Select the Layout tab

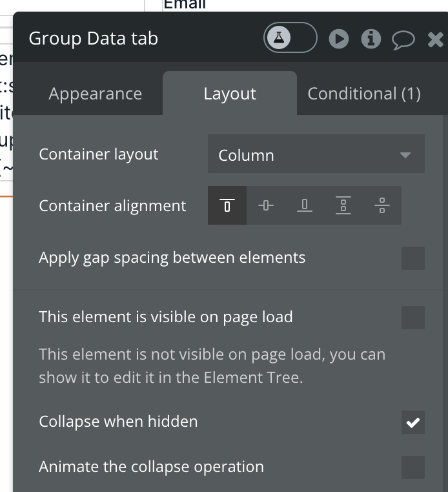pos(230,94)
